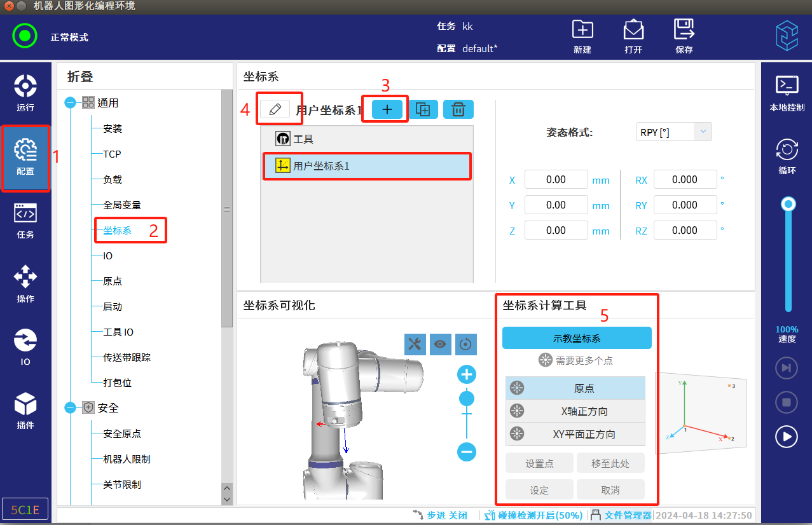812x525 pixels.
Task: Select 全局变量 in the config tree
Action: point(122,205)
